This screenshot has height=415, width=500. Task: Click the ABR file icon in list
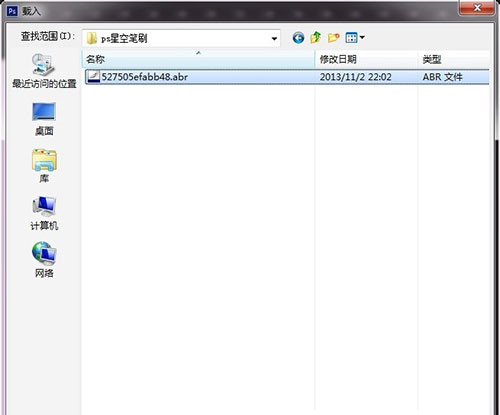tap(93, 77)
